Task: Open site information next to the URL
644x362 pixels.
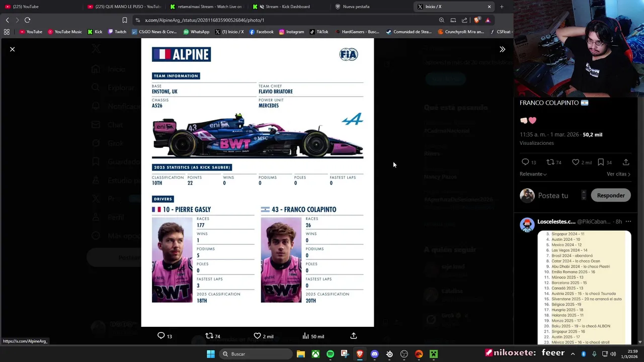Action: 137,20
